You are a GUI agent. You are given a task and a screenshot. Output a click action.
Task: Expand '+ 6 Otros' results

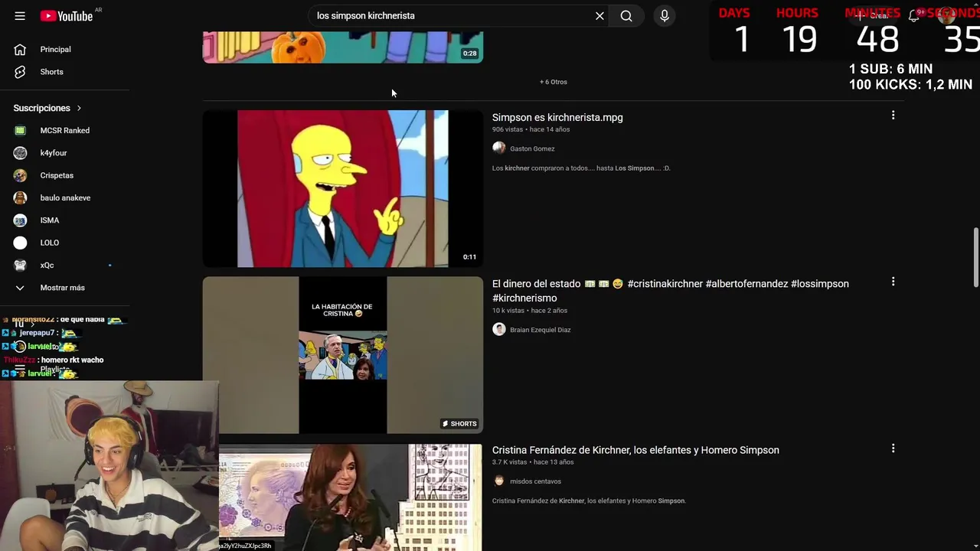[553, 82]
